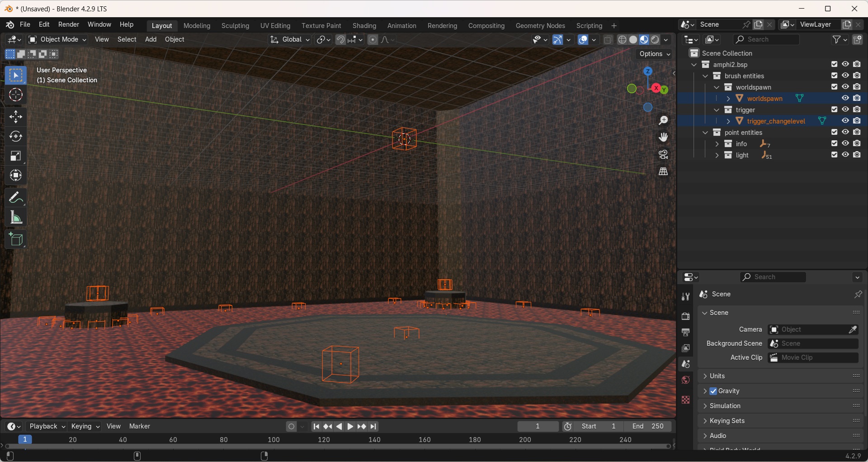Disable info collection in renders

point(857,143)
